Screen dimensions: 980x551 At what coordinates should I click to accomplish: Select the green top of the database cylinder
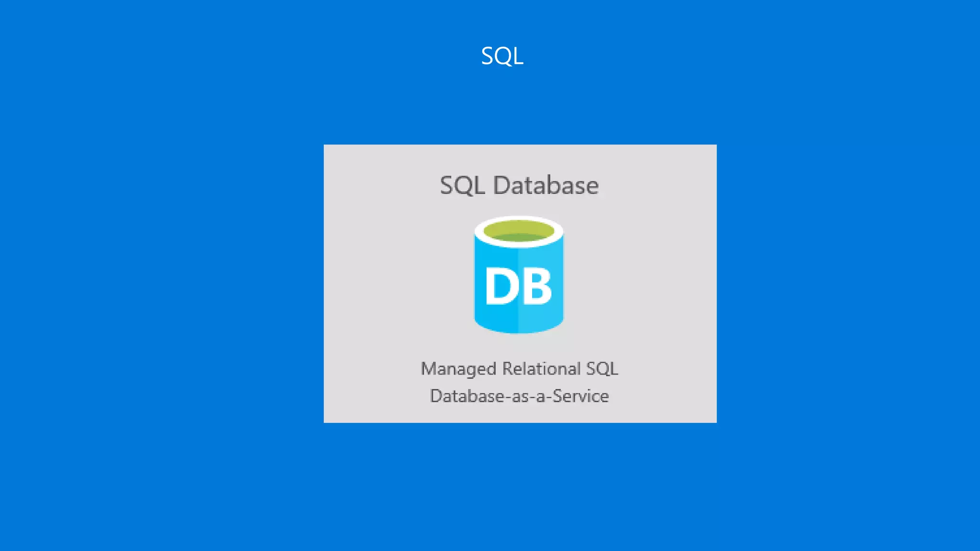pos(519,231)
